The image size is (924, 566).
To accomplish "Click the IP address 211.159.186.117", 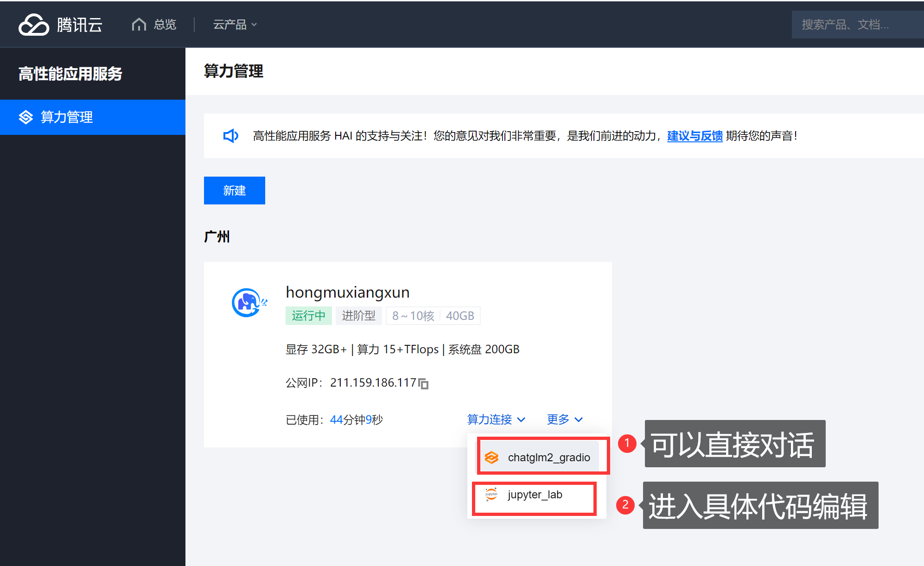I will 373,382.
